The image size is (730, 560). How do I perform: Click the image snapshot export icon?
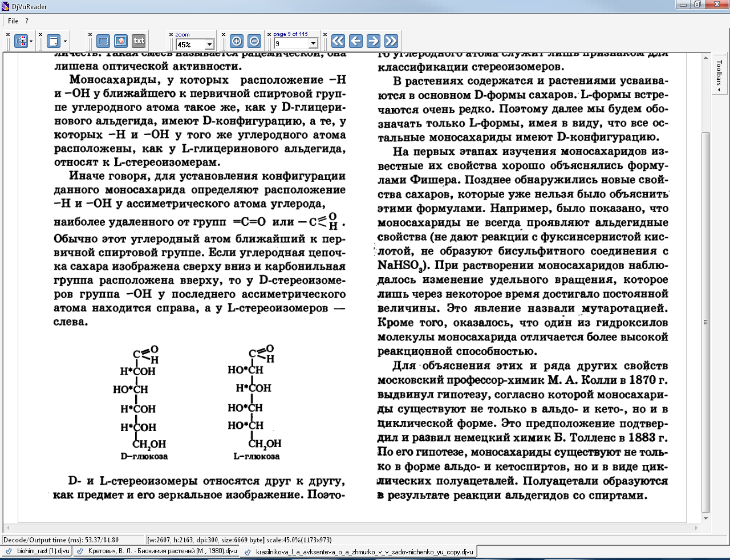(x=121, y=41)
